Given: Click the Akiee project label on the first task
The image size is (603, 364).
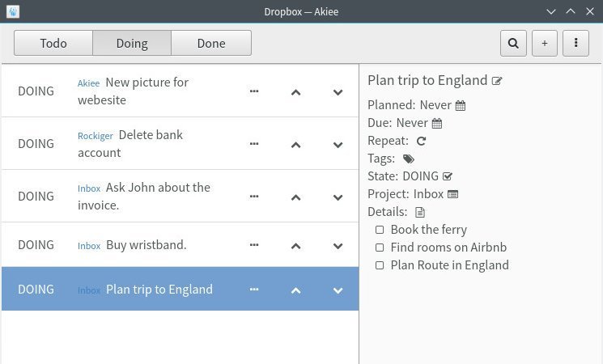Looking at the screenshot, I should coord(88,83).
